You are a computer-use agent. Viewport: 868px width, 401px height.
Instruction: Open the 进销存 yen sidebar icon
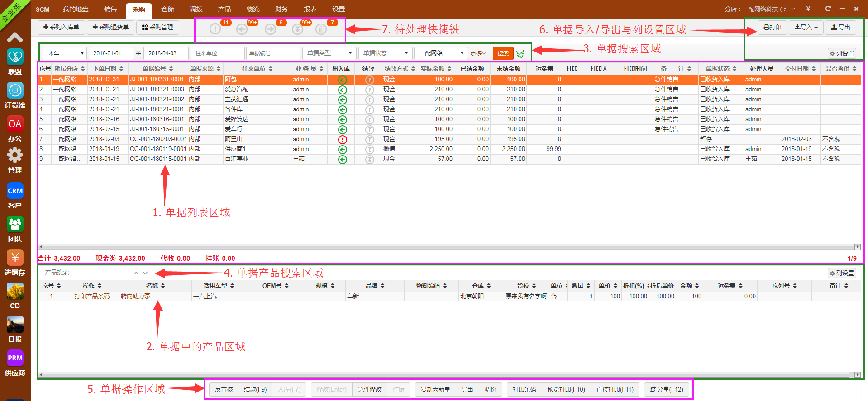point(15,258)
